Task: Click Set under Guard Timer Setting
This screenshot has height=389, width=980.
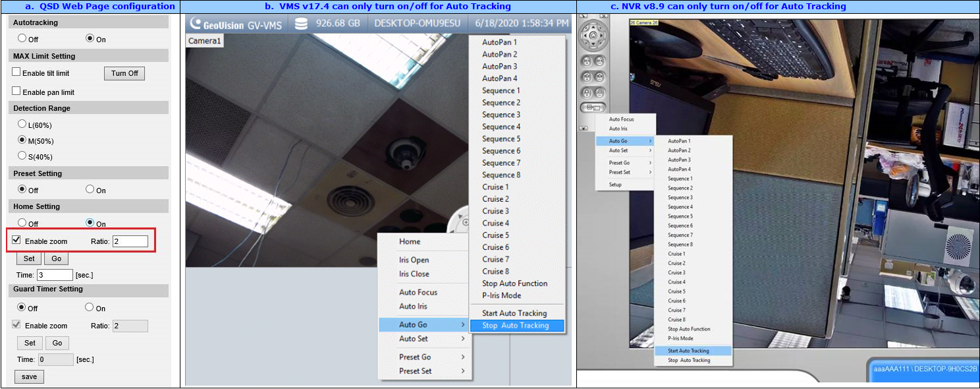Action: click(x=30, y=343)
